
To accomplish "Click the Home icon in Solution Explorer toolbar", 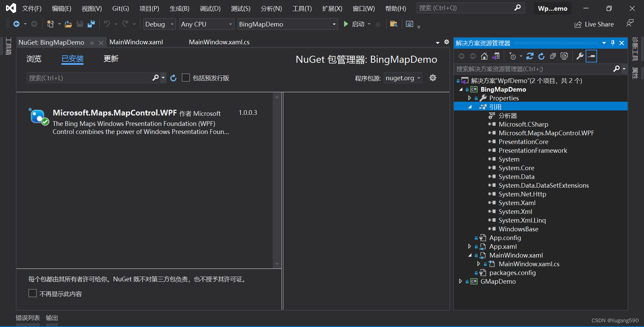I will click(x=484, y=56).
